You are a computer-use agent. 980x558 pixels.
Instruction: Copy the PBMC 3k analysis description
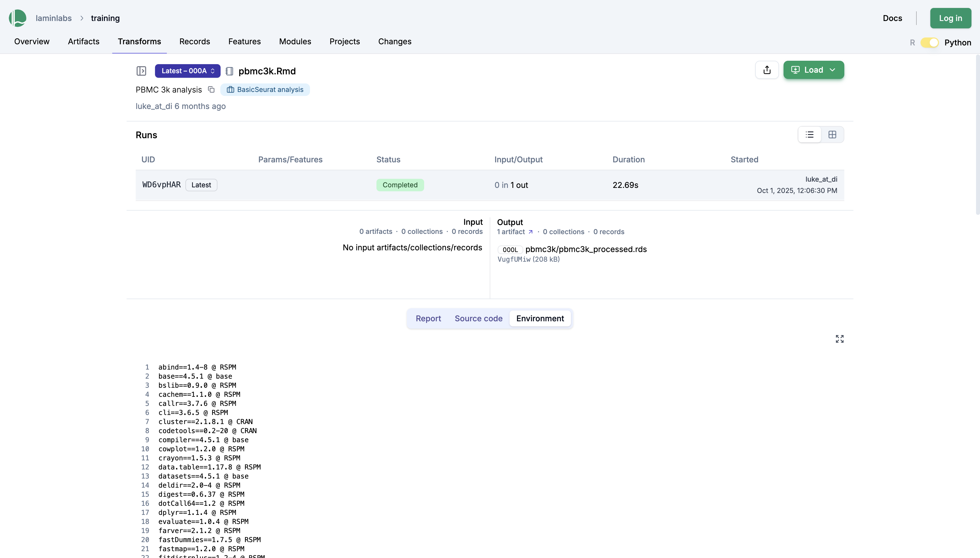click(x=211, y=90)
